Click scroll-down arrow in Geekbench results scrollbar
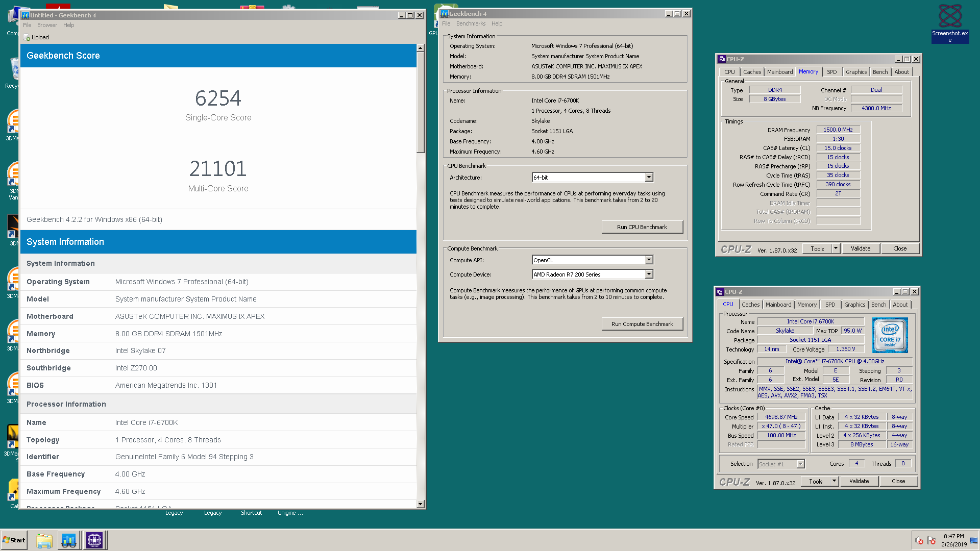 [x=420, y=504]
